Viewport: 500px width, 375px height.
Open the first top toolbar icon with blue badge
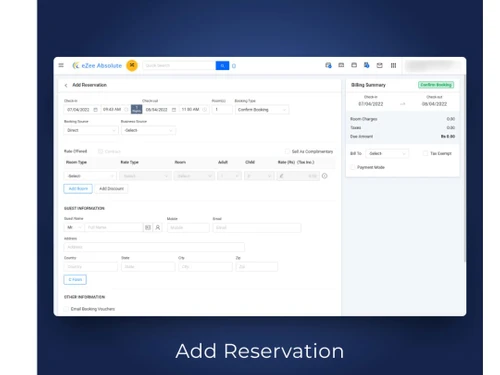(328, 65)
